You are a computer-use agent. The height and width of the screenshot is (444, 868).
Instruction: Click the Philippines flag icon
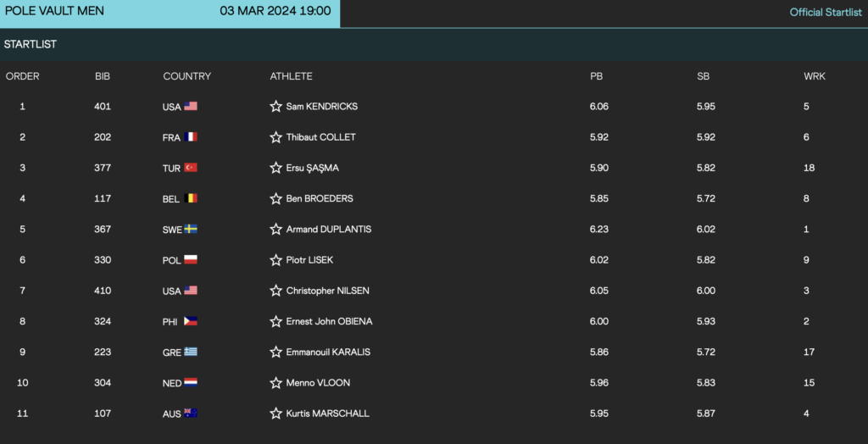click(x=191, y=321)
